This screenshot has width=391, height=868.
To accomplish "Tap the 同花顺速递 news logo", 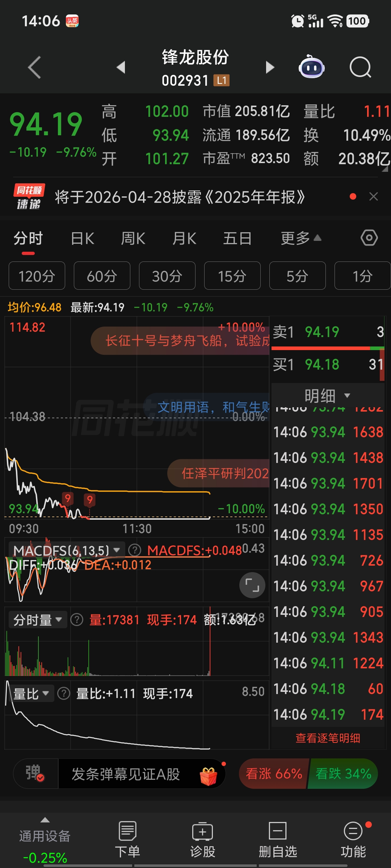I will 29,197.
